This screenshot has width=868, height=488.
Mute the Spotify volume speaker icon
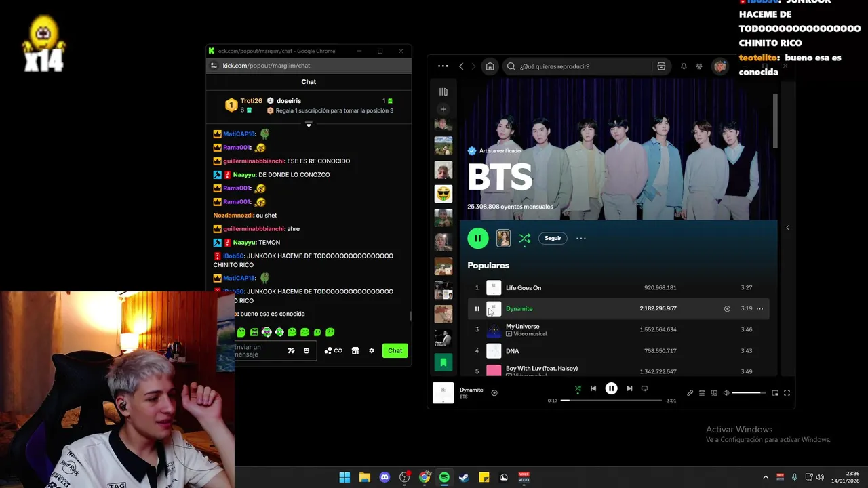(726, 393)
